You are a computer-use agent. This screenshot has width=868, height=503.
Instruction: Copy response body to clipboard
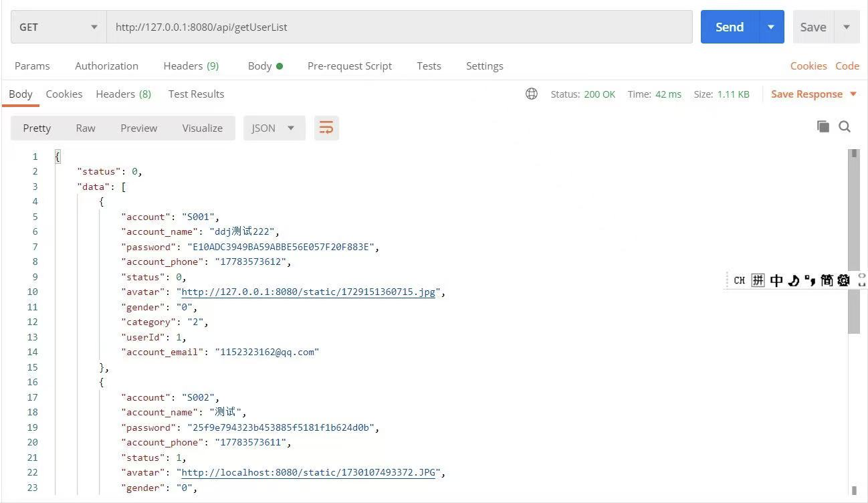[823, 126]
